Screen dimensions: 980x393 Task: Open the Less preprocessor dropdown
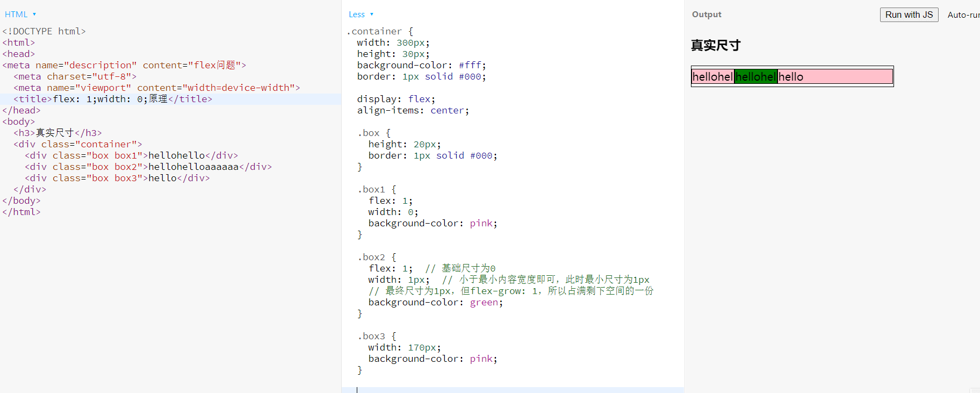[x=361, y=15]
